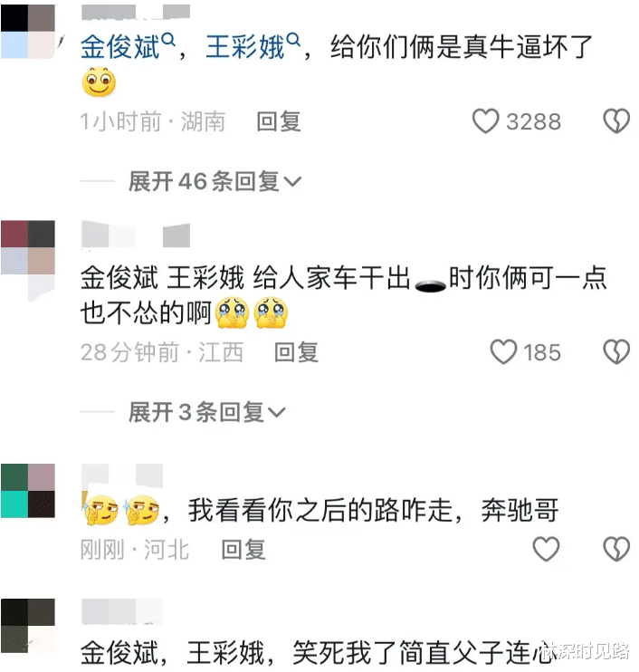The height and width of the screenshot is (672, 639).
Task: Open avatar of the Hebei commenter
Action: [28, 491]
